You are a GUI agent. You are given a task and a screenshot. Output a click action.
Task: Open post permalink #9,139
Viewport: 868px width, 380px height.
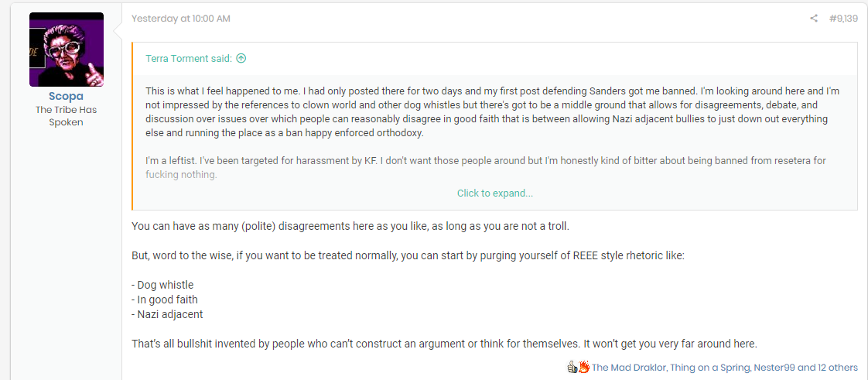[843, 19]
